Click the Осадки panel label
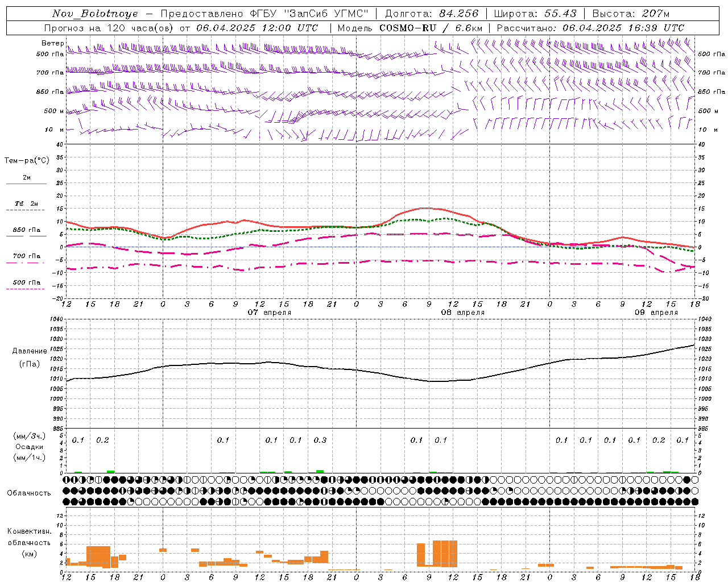Screen dimensions: 728x582 (x=30, y=447)
